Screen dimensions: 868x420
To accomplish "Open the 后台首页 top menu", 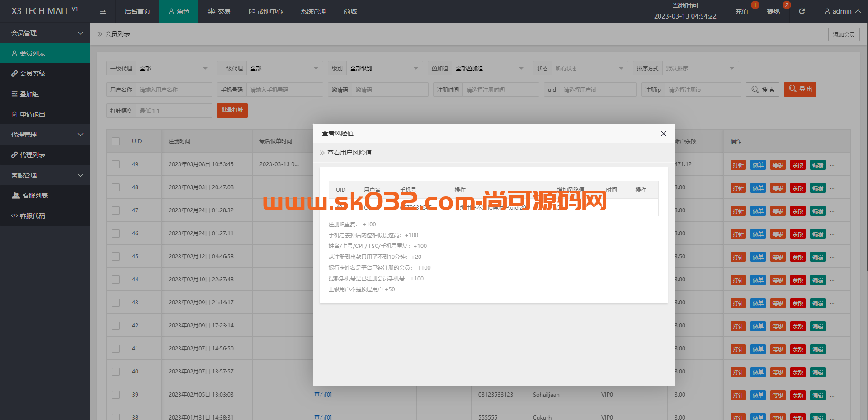I will tap(137, 11).
